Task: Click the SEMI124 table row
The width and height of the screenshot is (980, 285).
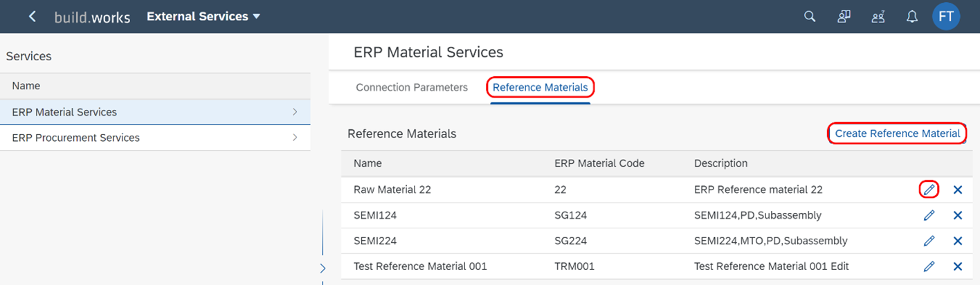Action: 653,215
